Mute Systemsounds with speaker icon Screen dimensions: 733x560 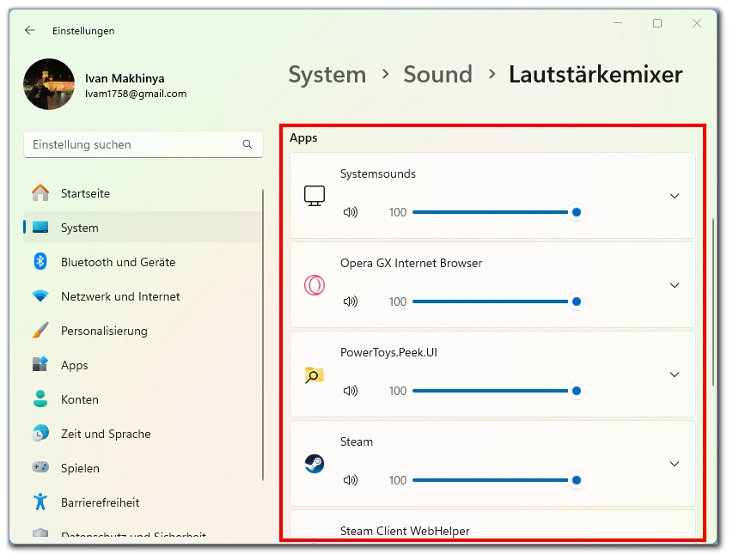[x=351, y=212]
